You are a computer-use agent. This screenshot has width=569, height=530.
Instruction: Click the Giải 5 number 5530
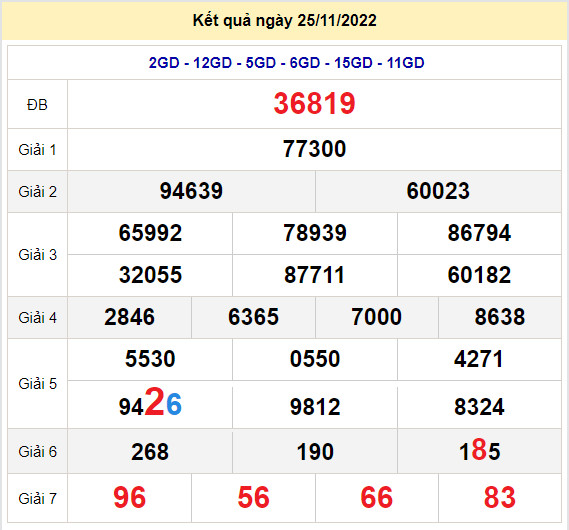[x=150, y=359]
